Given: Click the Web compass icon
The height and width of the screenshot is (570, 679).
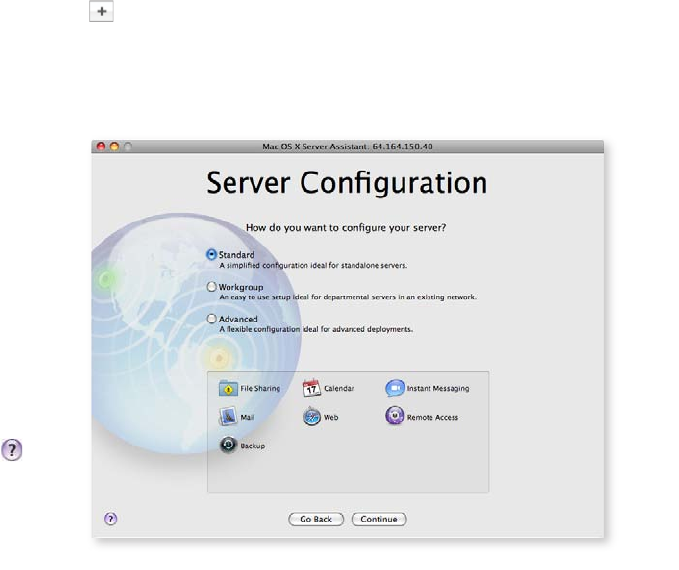Looking at the screenshot, I should point(311,417).
